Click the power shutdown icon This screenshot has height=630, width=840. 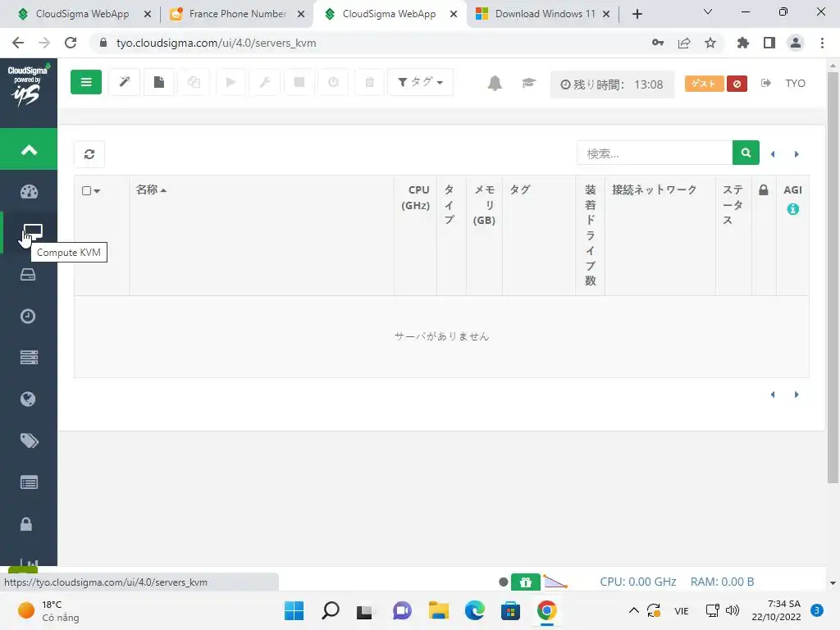[x=333, y=83]
